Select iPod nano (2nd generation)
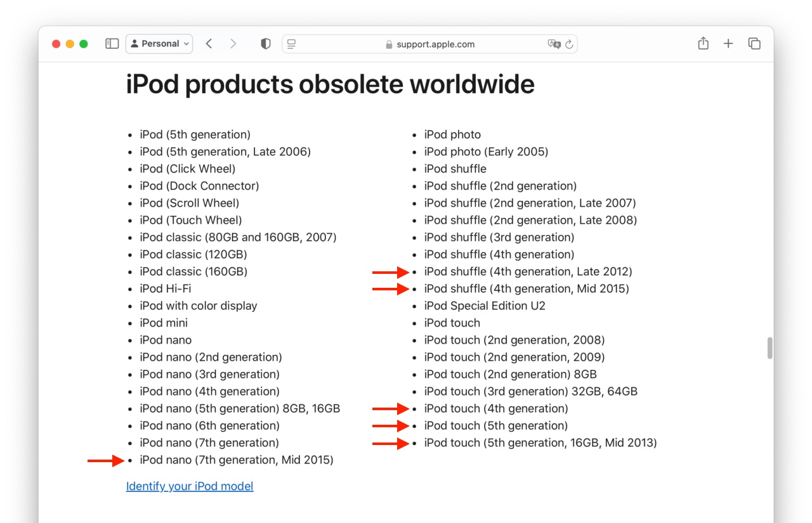The image size is (812, 523). pos(211,357)
